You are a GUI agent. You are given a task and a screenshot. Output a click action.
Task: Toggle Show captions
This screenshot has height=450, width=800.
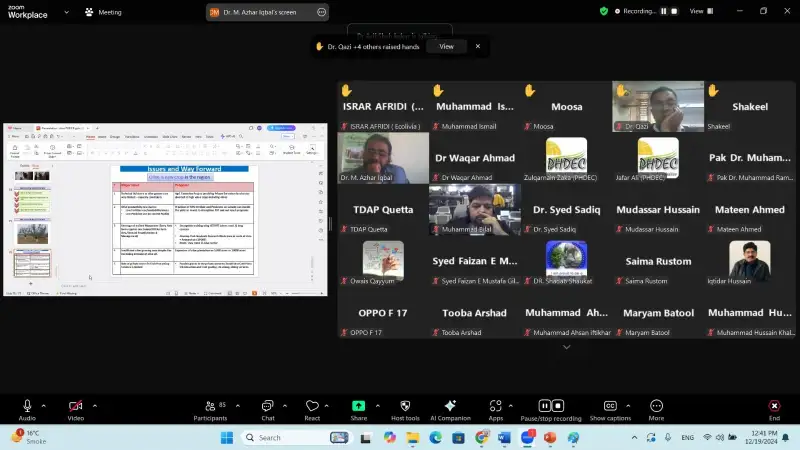(x=610, y=410)
